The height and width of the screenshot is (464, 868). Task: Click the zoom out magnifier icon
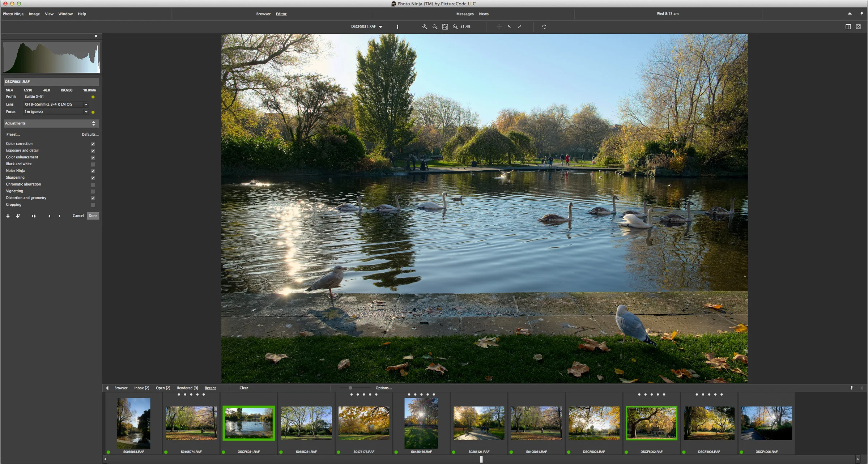tap(435, 27)
